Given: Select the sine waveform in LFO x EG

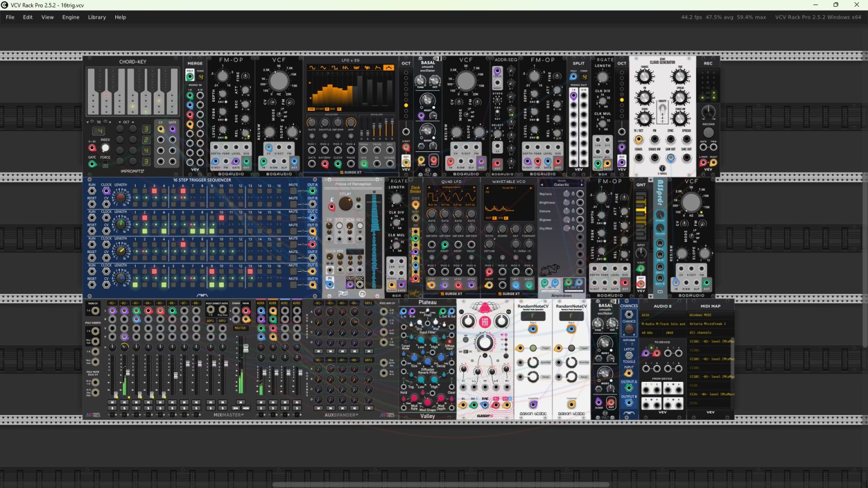Looking at the screenshot, I should pyautogui.click(x=311, y=68).
